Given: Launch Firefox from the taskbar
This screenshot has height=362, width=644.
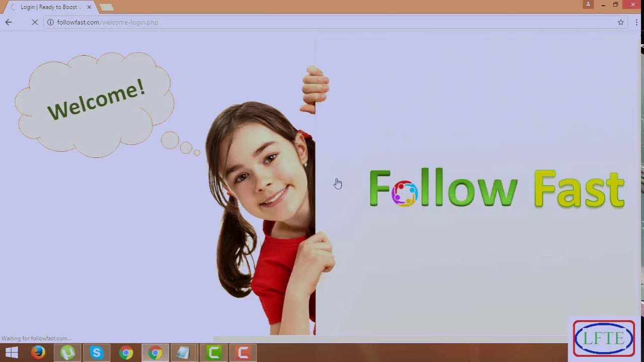Looking at the screenshot, I should click(x=38, y=352).
